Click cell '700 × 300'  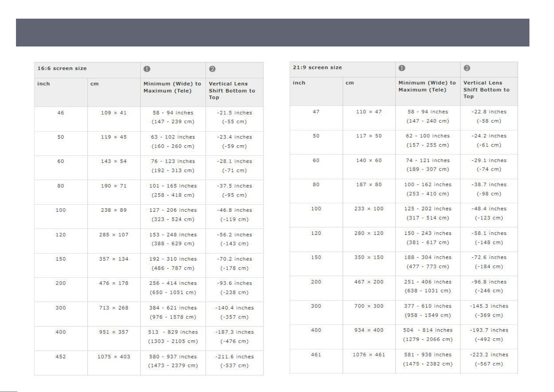pyautogui.click(x=369, y=306)
